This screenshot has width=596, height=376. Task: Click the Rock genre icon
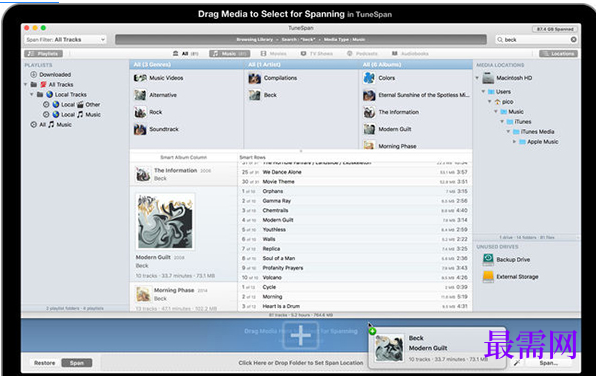[x=140, y=112]
